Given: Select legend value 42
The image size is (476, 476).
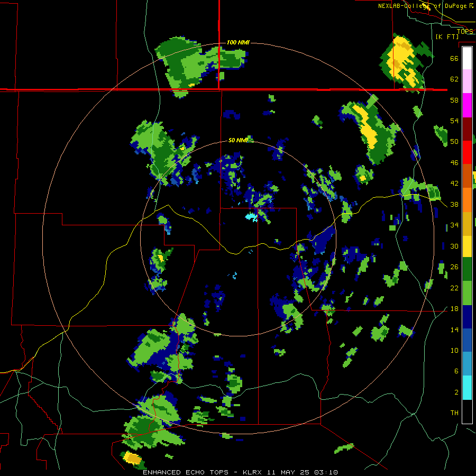Looking at the screenshot, I should (454, 184).
